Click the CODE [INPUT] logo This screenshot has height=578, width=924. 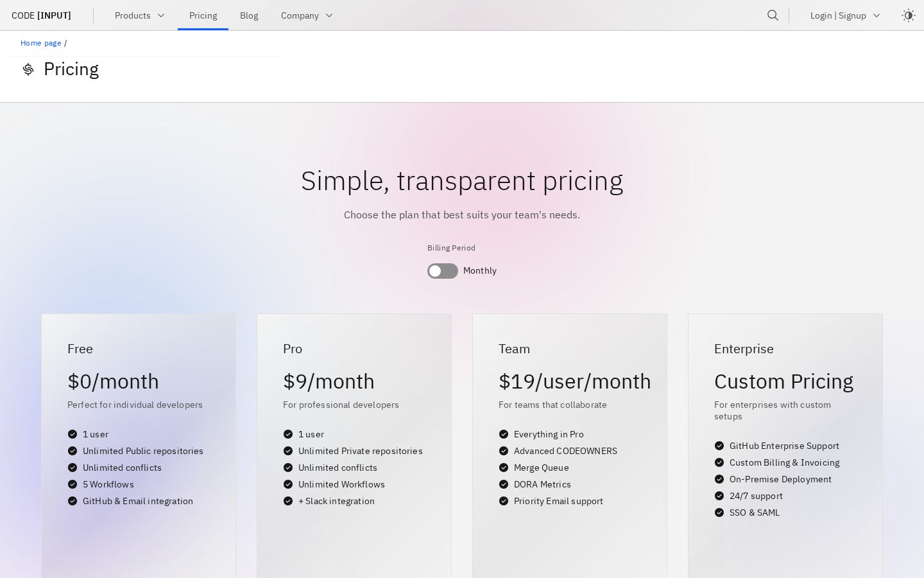coord(41,15)
